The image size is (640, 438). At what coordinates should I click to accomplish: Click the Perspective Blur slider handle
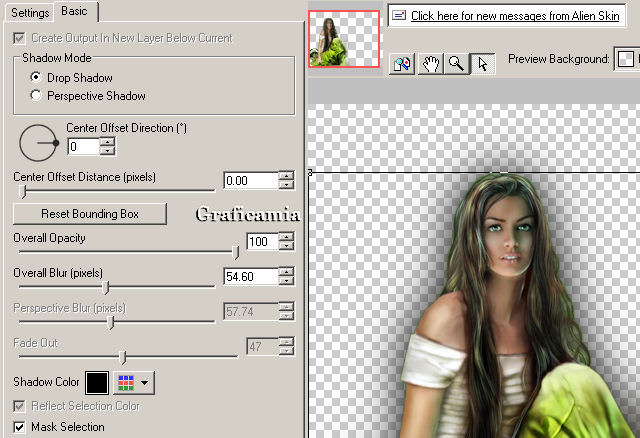[110, 322]
